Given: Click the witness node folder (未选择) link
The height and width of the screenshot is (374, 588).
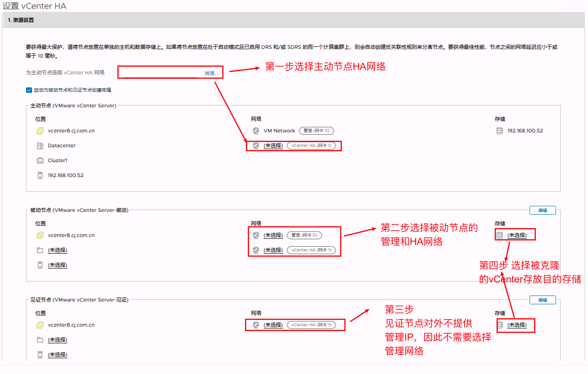Looking at the screenshot, I should point(57,340).
